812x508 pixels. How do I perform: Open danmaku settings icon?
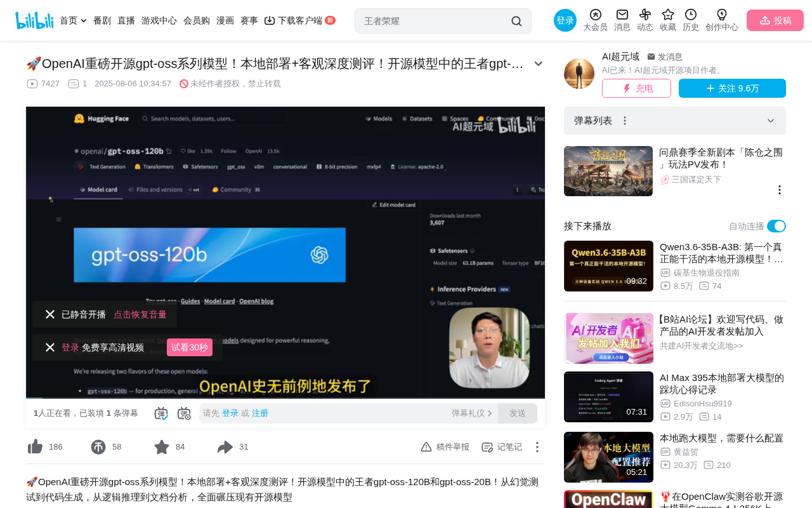tap(184, 413)
